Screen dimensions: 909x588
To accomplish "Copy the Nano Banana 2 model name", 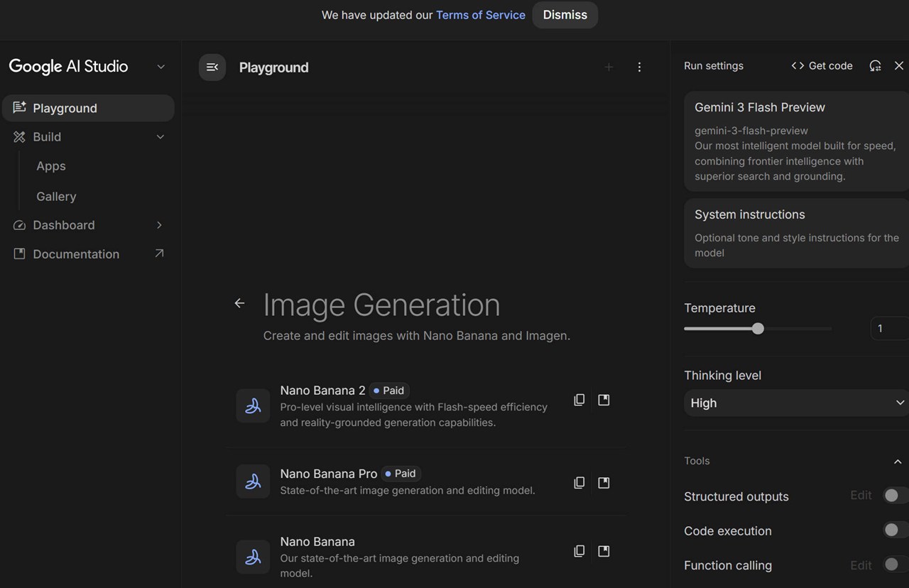I will 579,400.
